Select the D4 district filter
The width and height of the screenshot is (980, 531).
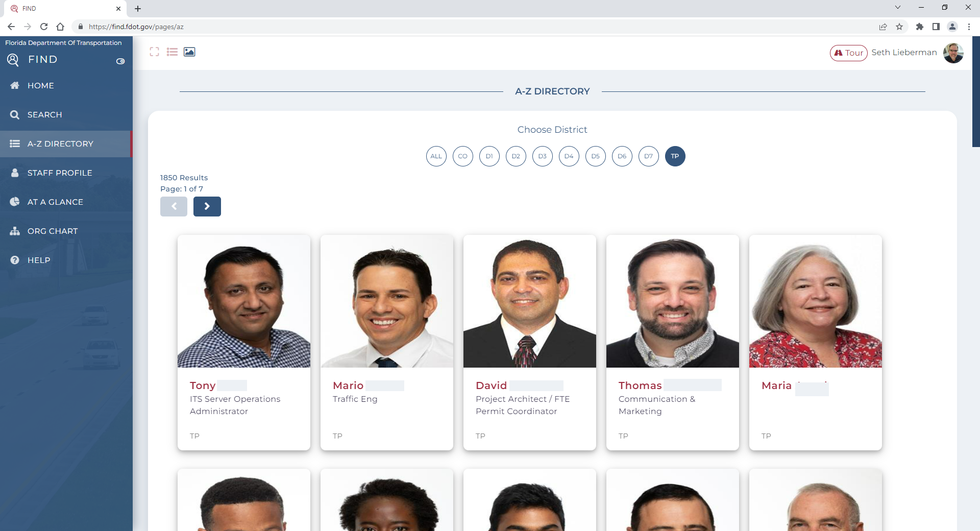[569, 156]
